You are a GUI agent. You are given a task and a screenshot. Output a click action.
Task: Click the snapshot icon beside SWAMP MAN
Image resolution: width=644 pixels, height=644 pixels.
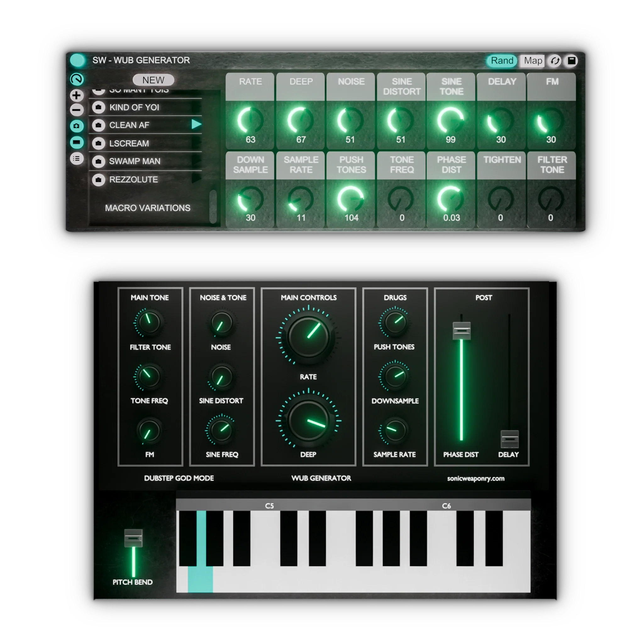(x=99, y=161)
